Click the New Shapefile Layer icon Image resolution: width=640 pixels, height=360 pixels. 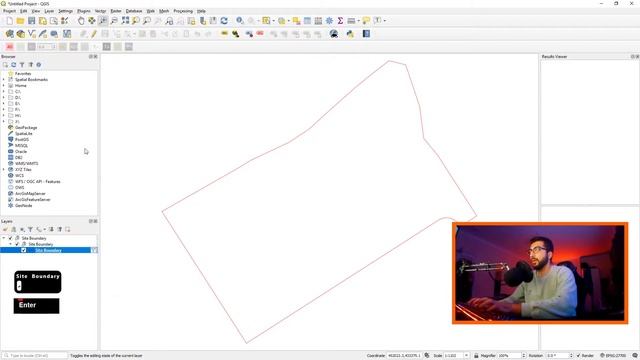click(x=31, y=34)
